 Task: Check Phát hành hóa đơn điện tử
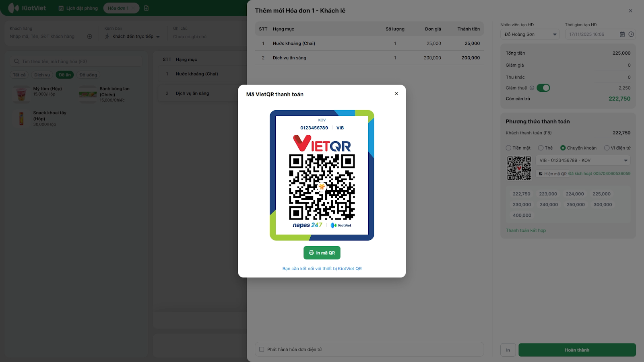tap(262, 350)
